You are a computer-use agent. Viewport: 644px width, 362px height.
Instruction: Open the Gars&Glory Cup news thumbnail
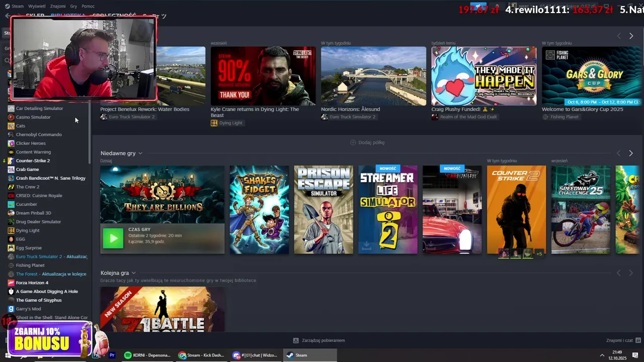[x=591, y=76]
